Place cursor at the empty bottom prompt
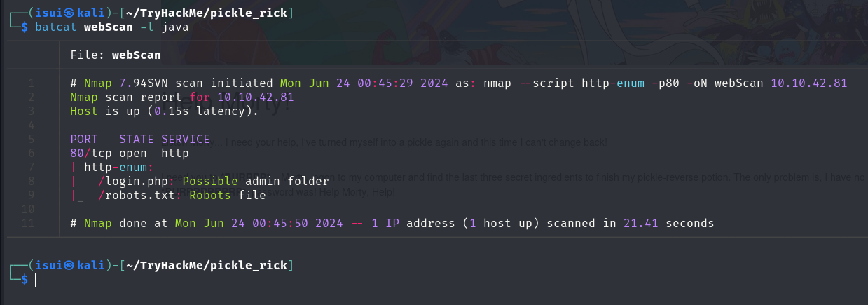Viewport: 868px width, 305px height. 35,280
